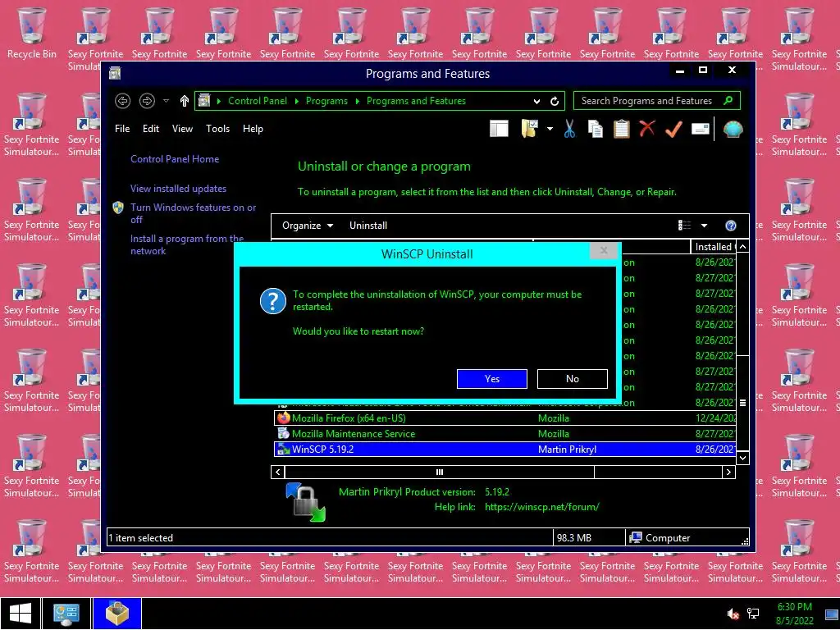Open the recent locations dropdown arrow
The width and height of the screenshot is (840, 630).
(x=166, y=101)
